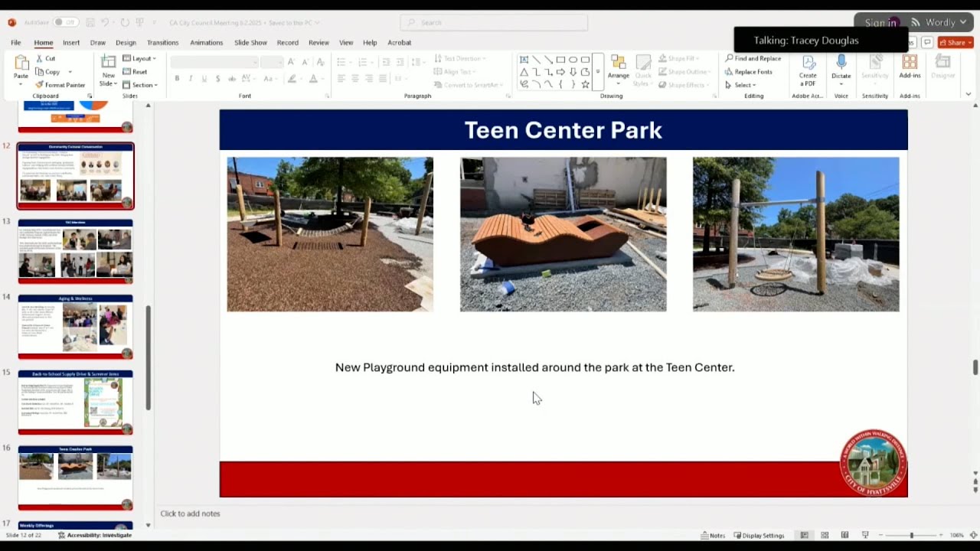The image size is (980, 551).
Task: Toggle Strikethrough formatting
Action: coord(232,78)
